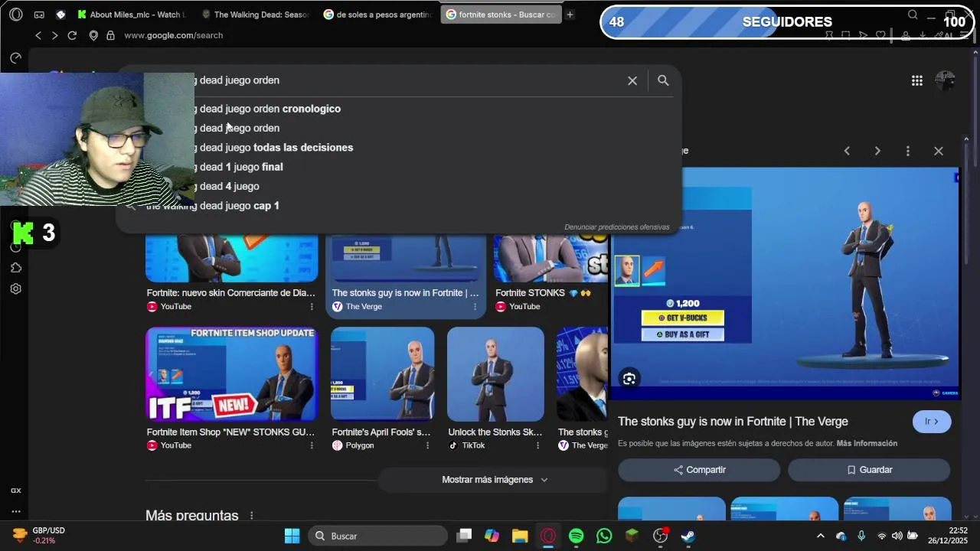Open Extensions from the Opera sidebar
This screenshot has width=980, height=551.
pyautogui.click(x=16, y=268)
